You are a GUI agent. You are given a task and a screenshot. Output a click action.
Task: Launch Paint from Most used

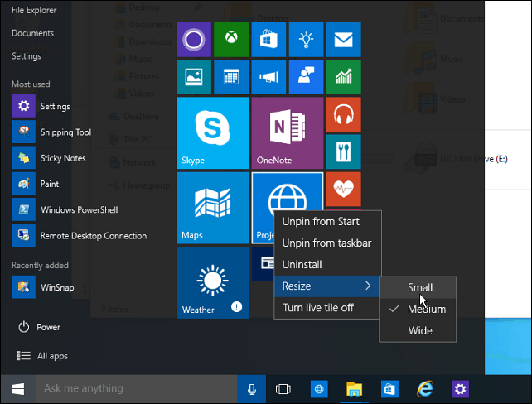click(x=36, y=184)
